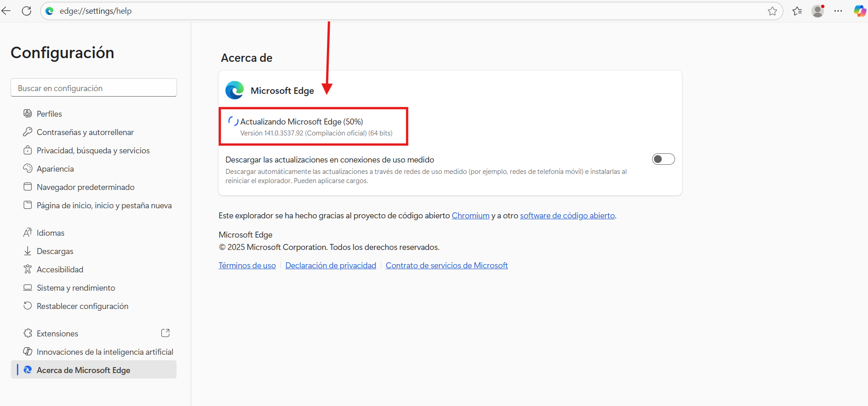The height and width of the screenshot is (406, 868).
Task: Reload the page with the refresh icon
Action: [x=27, y=11]
